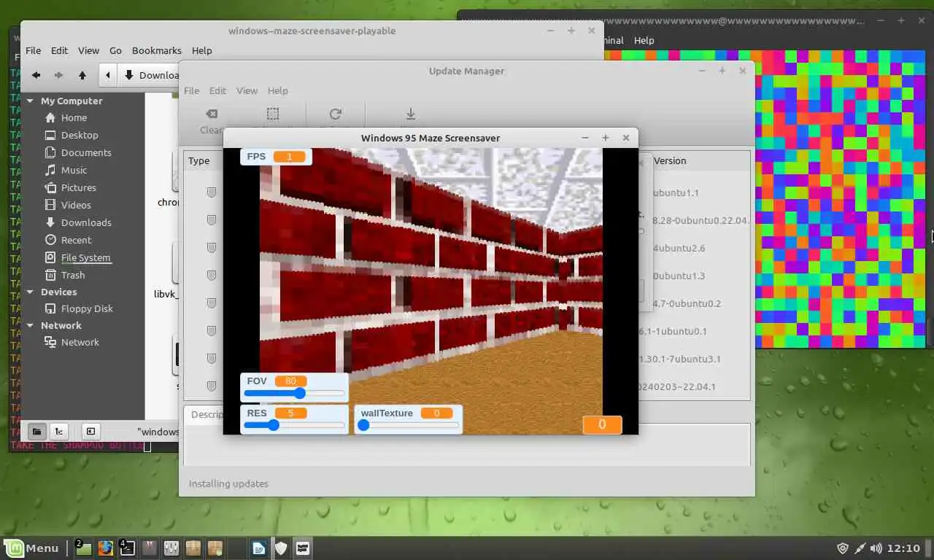Click the Select All toolbar icon
The height and width of the screenshot is (560, 934).
(272, 114)
